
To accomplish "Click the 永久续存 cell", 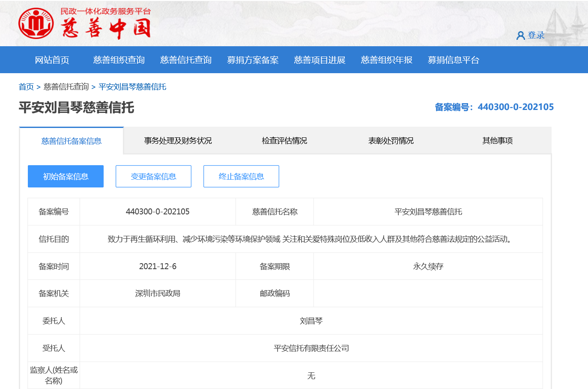I will [x=428, y=266].
